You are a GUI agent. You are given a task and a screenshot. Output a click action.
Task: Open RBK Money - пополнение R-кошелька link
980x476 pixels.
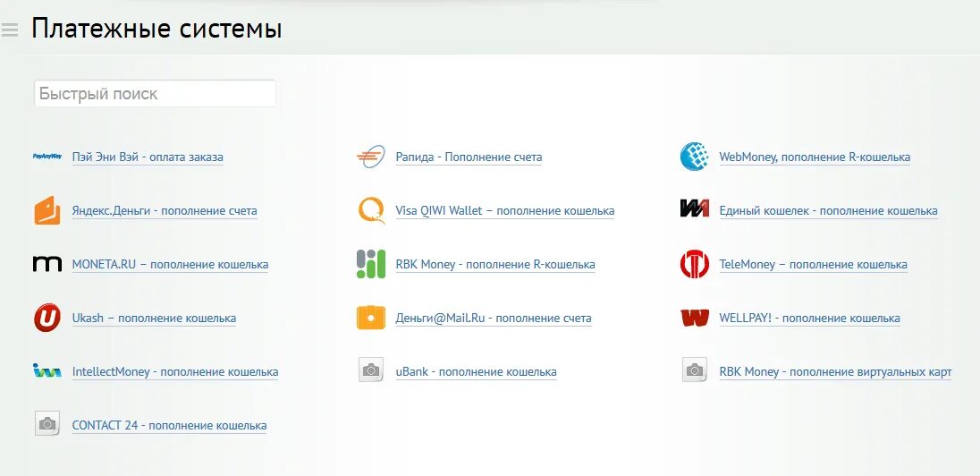coord(495,265)
